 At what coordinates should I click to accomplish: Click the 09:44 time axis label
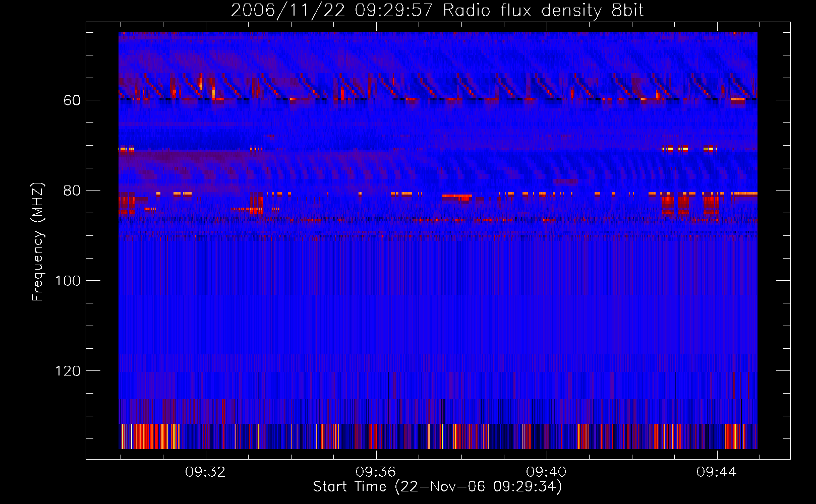click(x=717, y=472)
